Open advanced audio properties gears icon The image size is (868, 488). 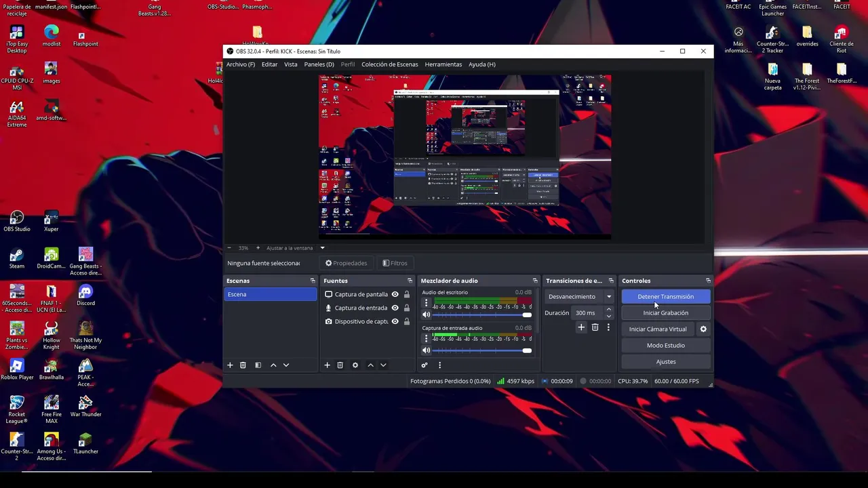click(425, 365)
